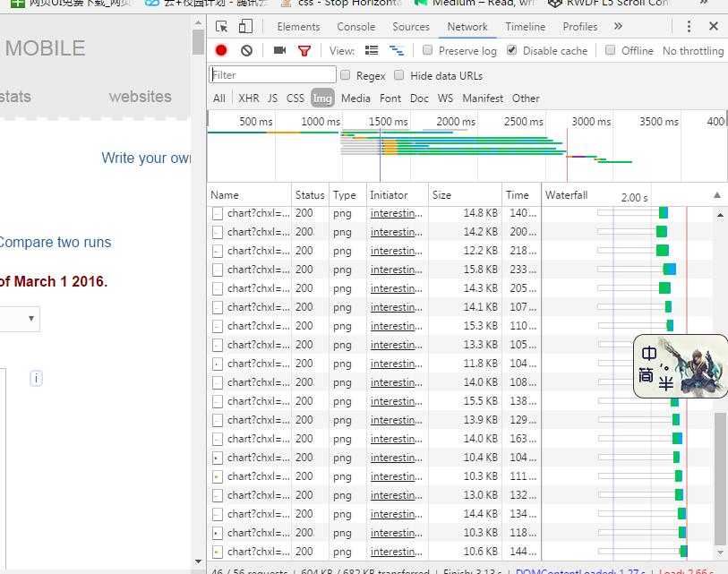Screen dimensions: 728x574
Task: Uncheck the Disable cache checkbox
Action: tap(511, 49)
